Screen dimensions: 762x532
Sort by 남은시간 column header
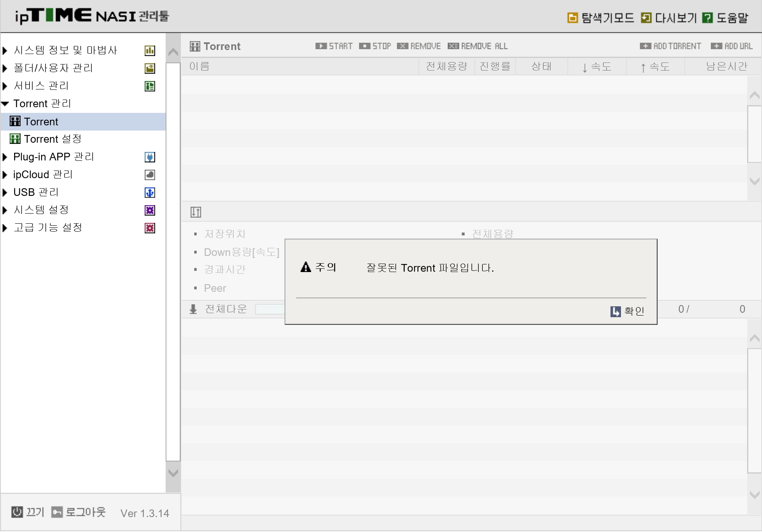click(723, 66)
